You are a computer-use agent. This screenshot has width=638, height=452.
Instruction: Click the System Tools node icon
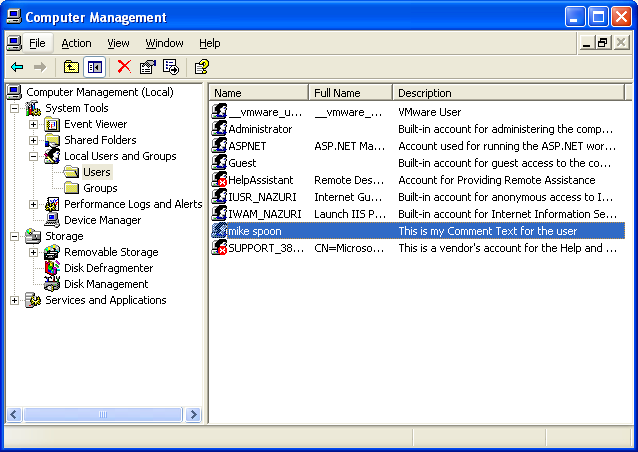tap(33, 108)
